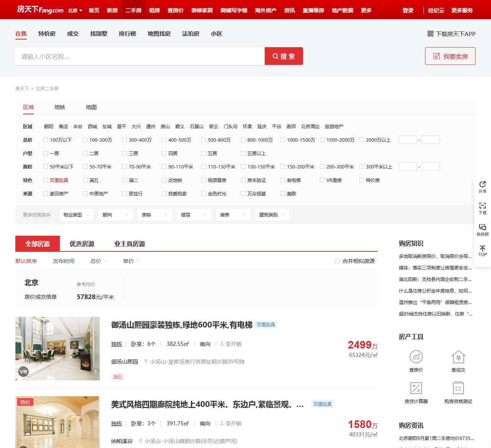Click the red 搜索 search button
Screen dimensions: 491x448
284,56
